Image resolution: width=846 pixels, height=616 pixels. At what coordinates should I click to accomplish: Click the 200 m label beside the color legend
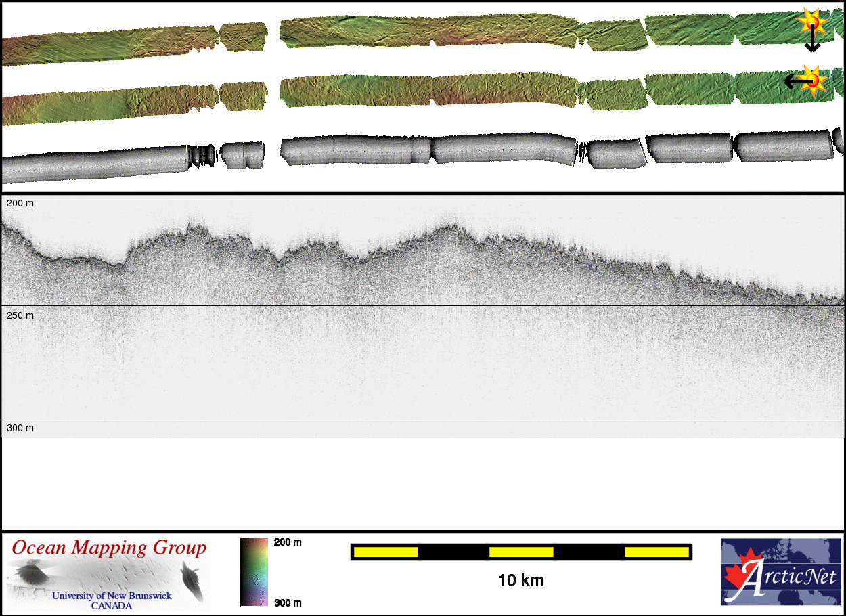(288, 542)
